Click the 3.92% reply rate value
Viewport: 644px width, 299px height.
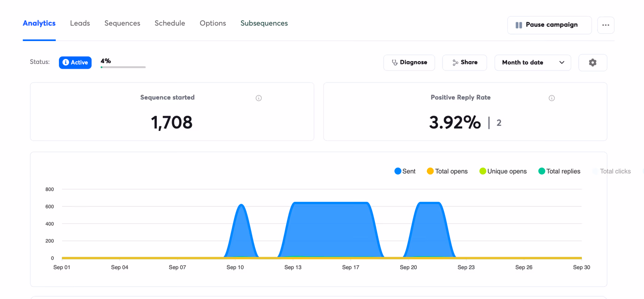point(455,122)
